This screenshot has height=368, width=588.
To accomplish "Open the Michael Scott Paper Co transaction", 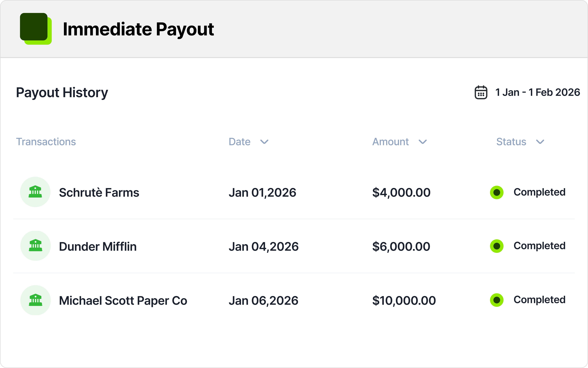I will coord(123,301).
